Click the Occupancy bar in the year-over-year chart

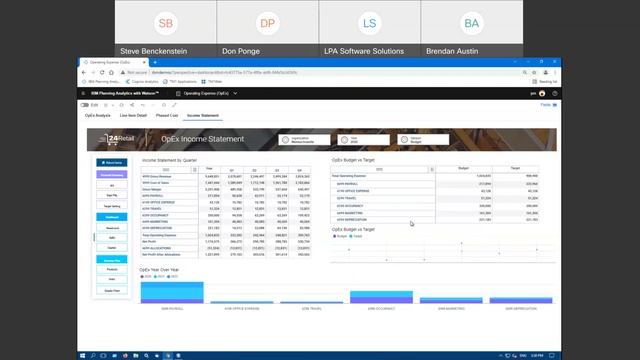381,297
